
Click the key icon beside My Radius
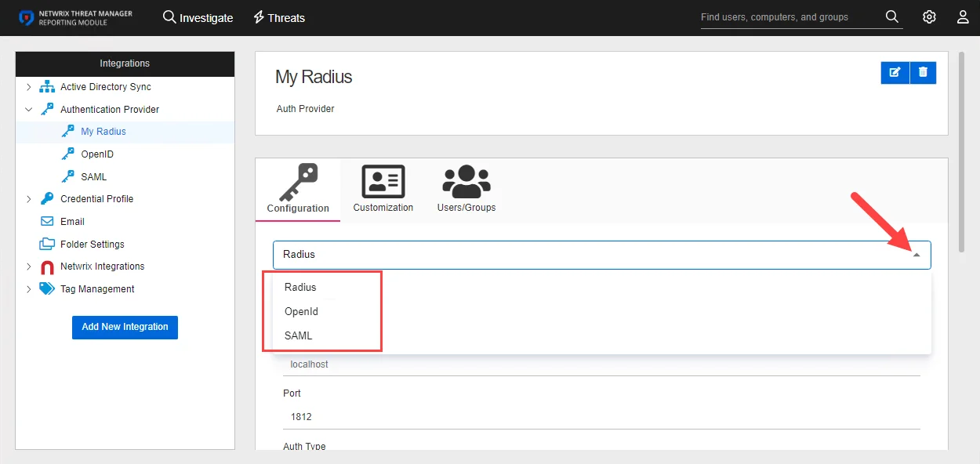coord(67,132)
